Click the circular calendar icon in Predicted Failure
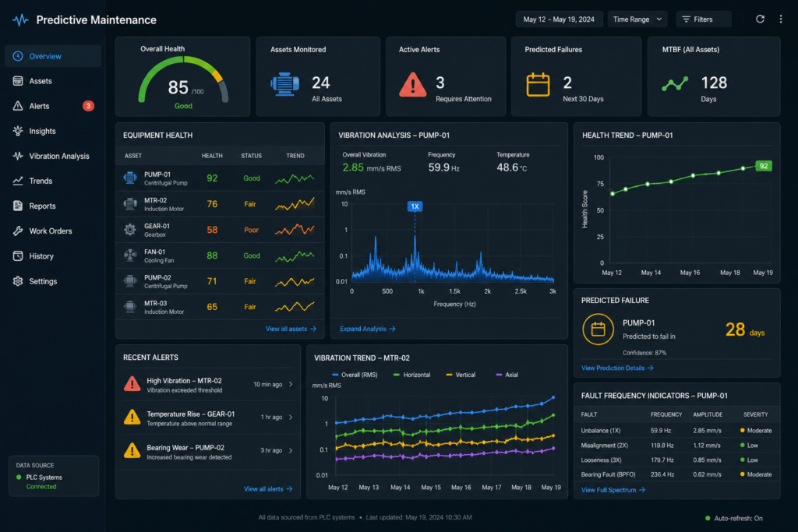798x532 pixels. coord(598,329)
